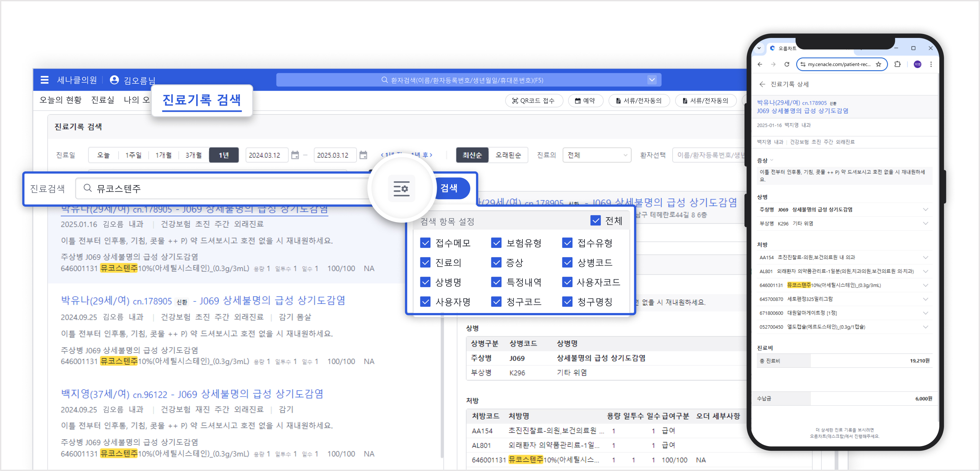Open the start date calendar picker
Image resolution: width=980 pixels, height=471 pixels.
click(x=295, y=155)
